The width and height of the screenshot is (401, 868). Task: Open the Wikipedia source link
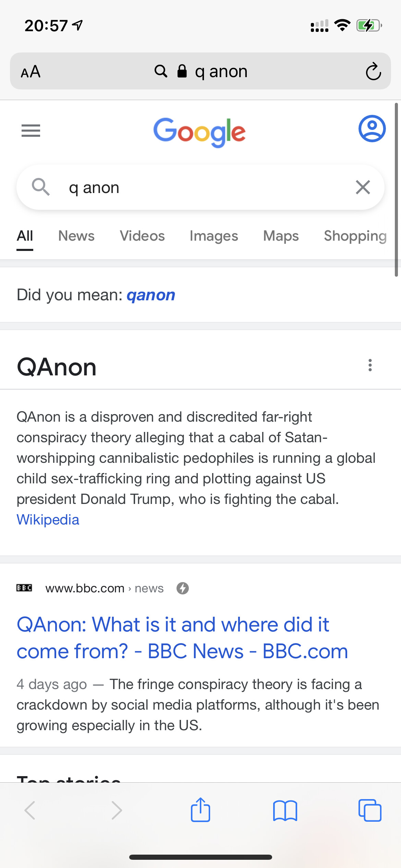48,520
